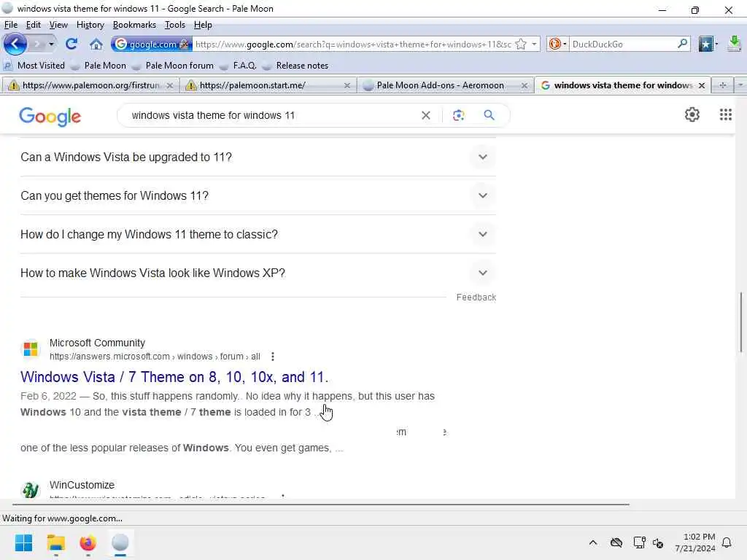Expand 'Can you get themes for Windows 11?'
Screen dimensions: 747x560
[x=258, y=195]
